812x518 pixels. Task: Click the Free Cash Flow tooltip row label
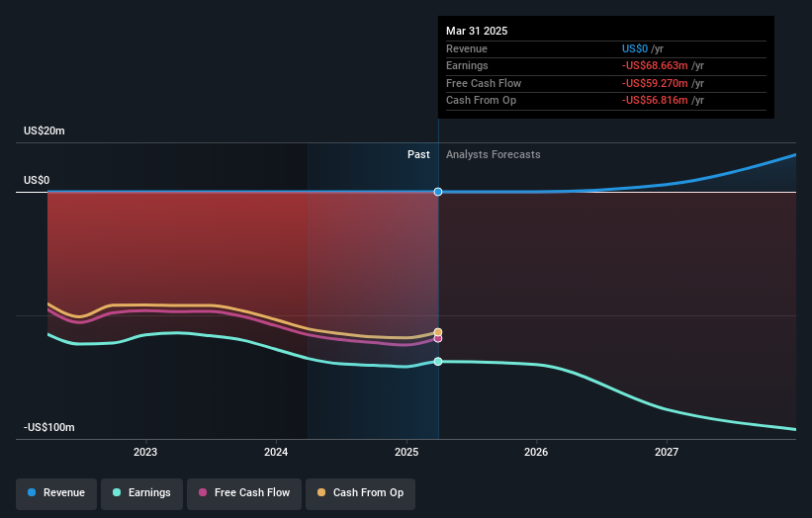[x=484, y=83]
